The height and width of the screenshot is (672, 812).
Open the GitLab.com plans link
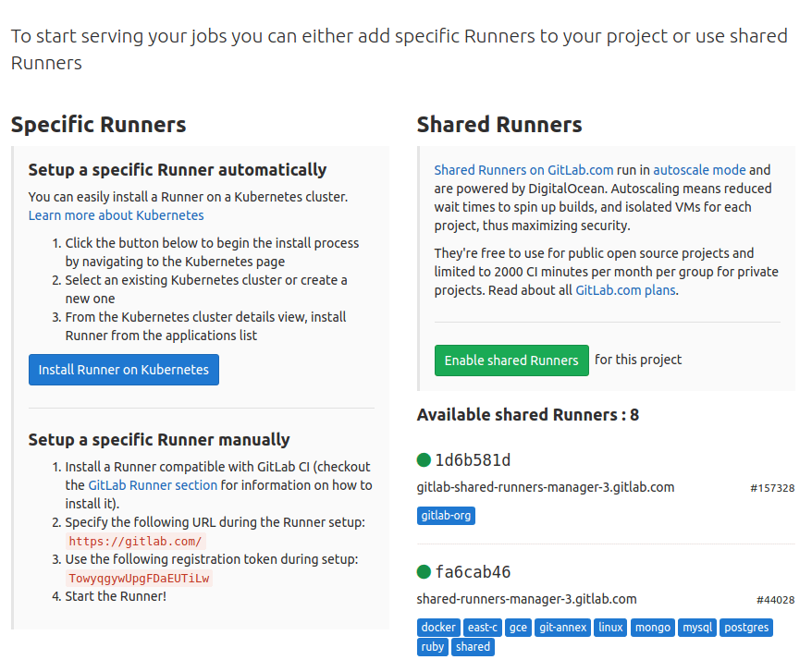click(x=625, y=290)
